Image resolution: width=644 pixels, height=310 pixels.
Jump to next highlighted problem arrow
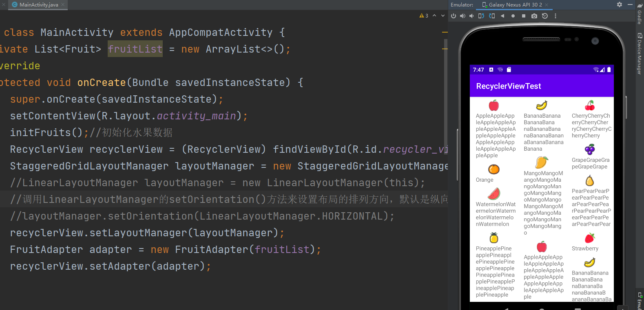(443, 15)
